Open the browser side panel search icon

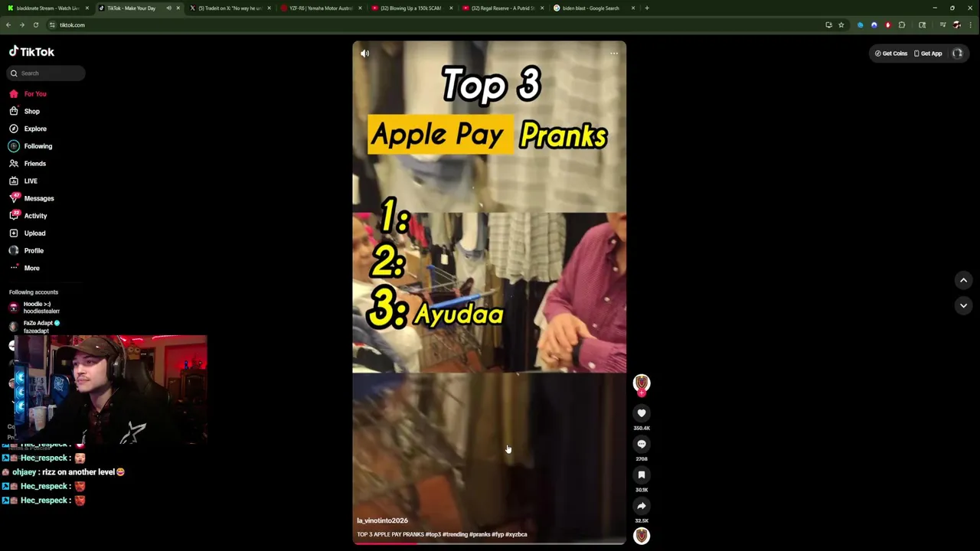pyautogui.click(x=923, y=25)
